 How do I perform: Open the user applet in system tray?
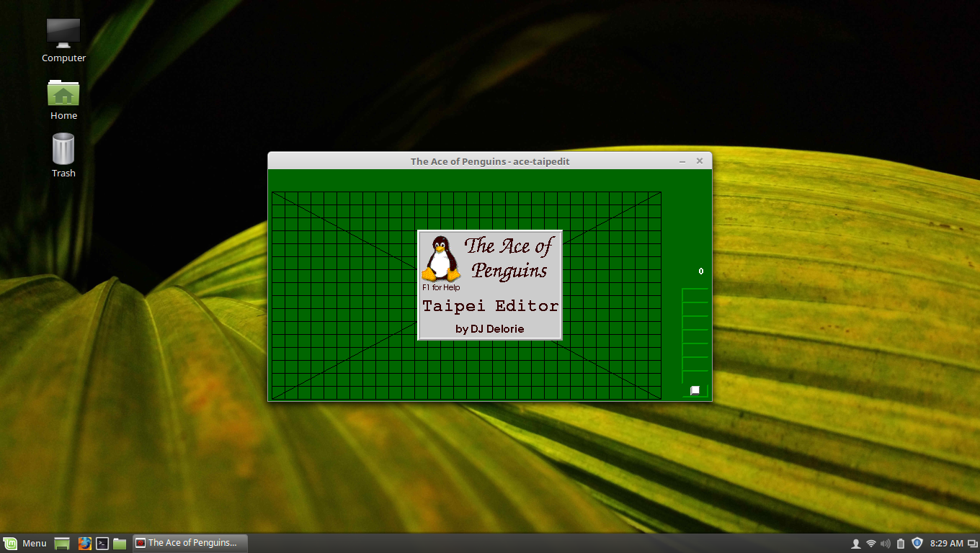[856, 544]
